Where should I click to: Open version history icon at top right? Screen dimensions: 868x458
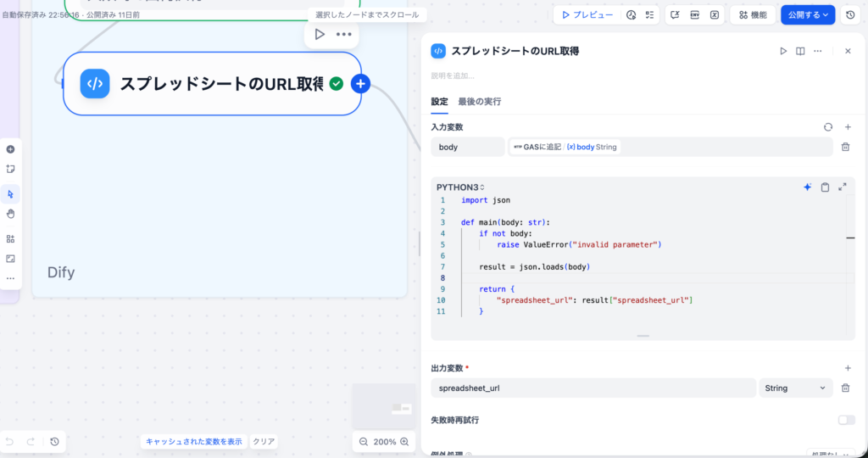tap(850, 14)
